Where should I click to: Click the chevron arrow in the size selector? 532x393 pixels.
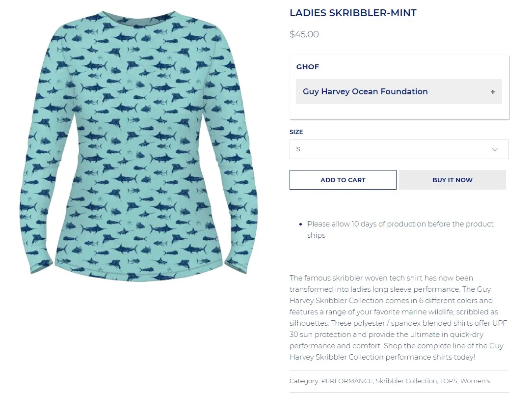click(495, 149)
